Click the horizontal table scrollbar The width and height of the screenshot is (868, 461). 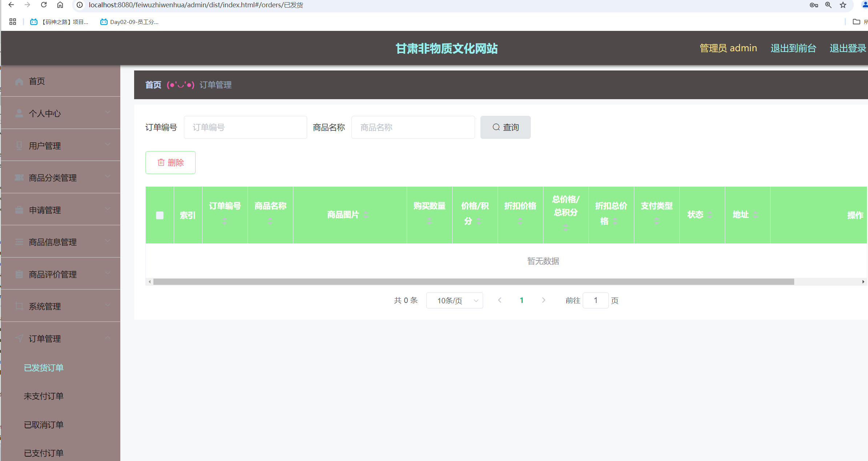[x=473, y=282]
